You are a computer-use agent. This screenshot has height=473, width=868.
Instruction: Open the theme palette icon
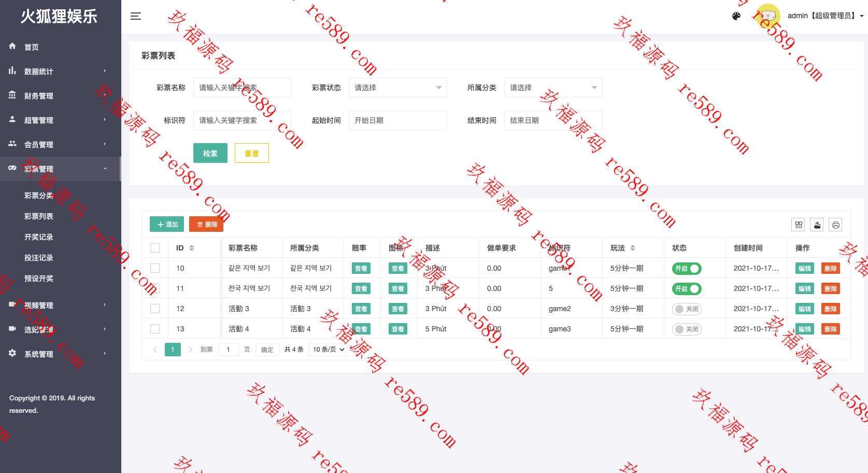click(x=736, y=16)
